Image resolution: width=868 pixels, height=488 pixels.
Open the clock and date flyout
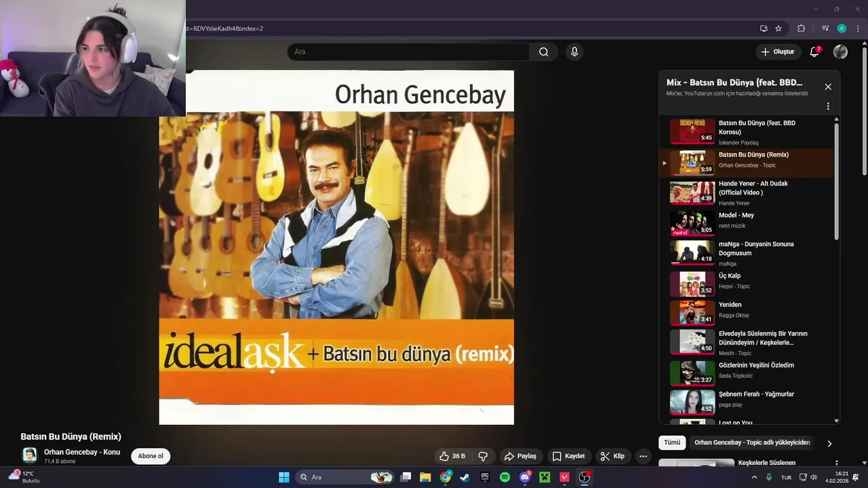click(x=837, y=477)
